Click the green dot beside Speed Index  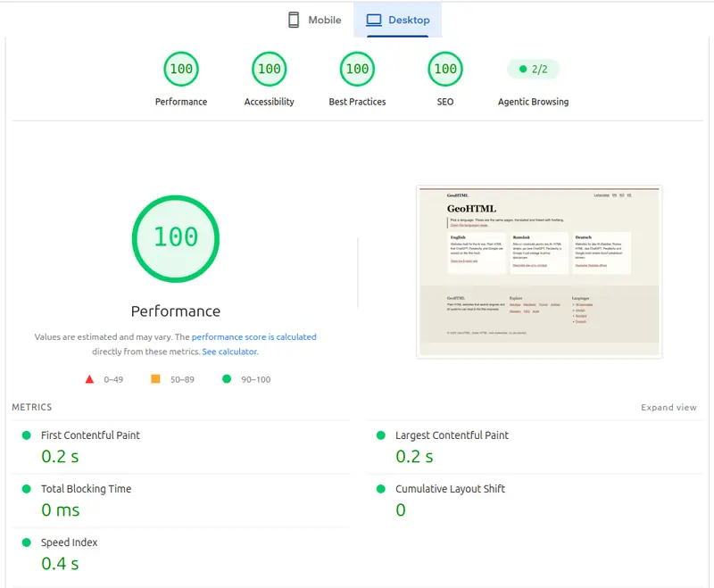27,542
